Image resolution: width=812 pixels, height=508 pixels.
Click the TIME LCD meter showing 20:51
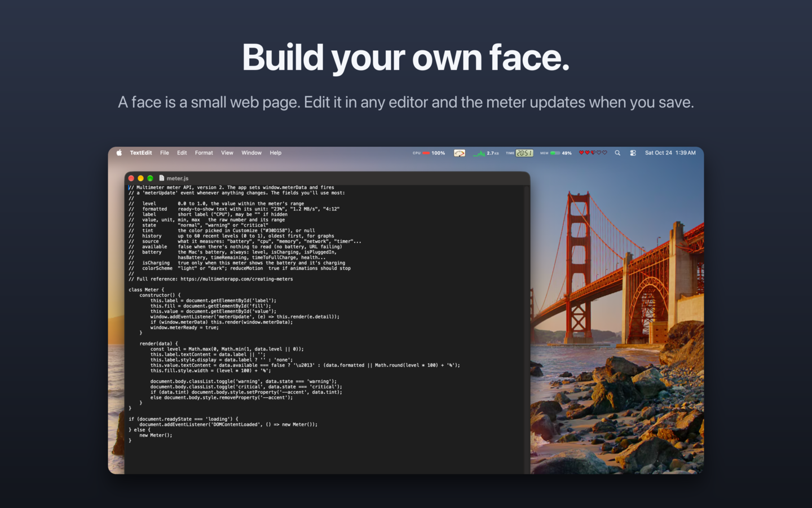pos(519,153)
